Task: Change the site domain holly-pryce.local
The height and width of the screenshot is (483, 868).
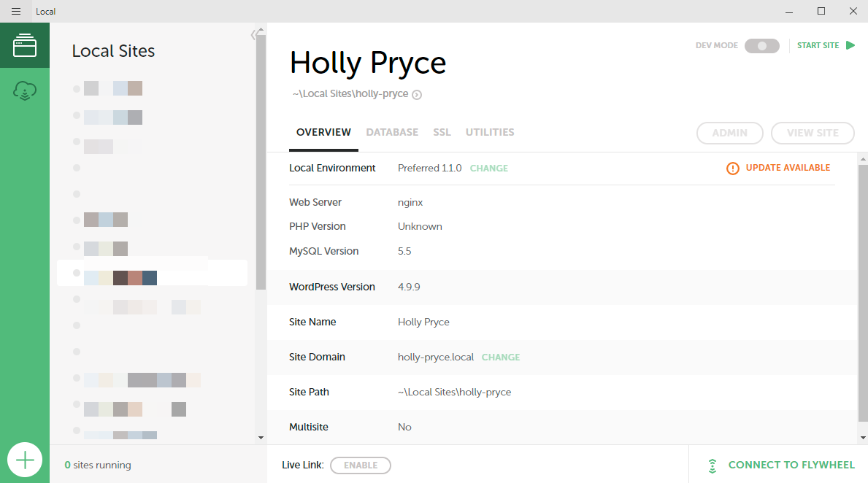Action: point(500,358)
